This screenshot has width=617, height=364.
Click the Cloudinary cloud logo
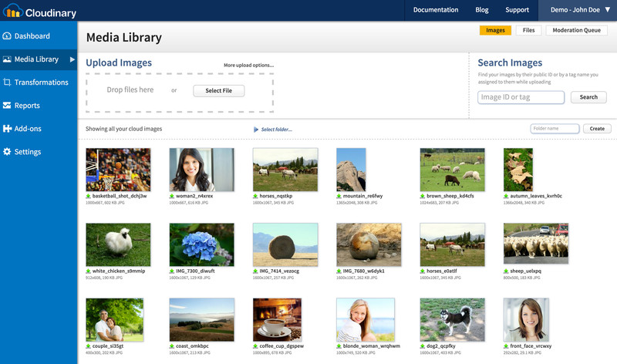[x=12, y=11]
